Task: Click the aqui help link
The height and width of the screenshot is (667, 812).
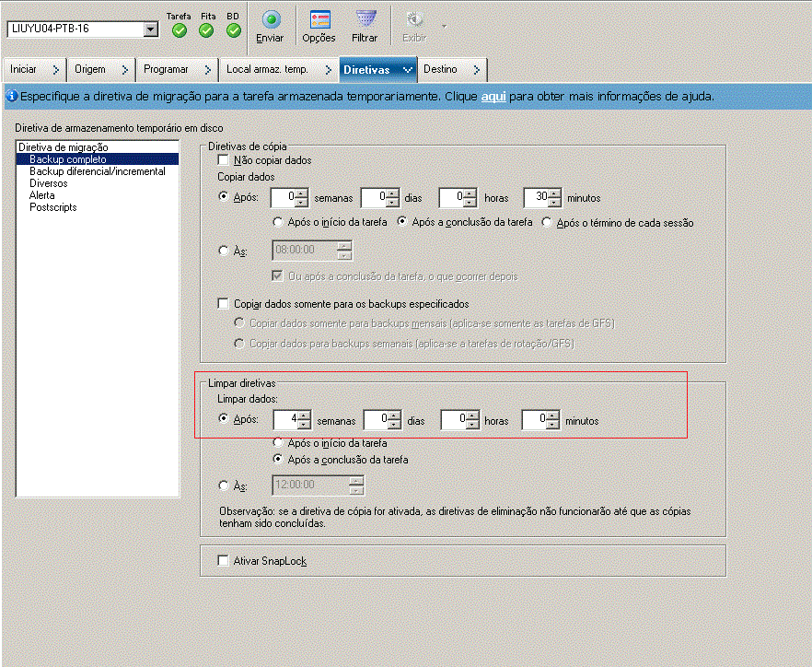Action: tap(493, 95)
